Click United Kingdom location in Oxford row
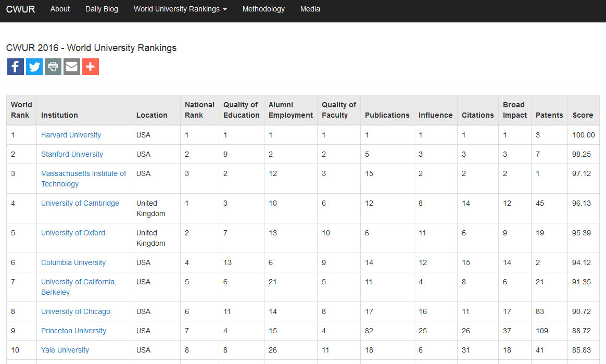The width and height of the screenshot is (606, 364). tap(151, 238)
